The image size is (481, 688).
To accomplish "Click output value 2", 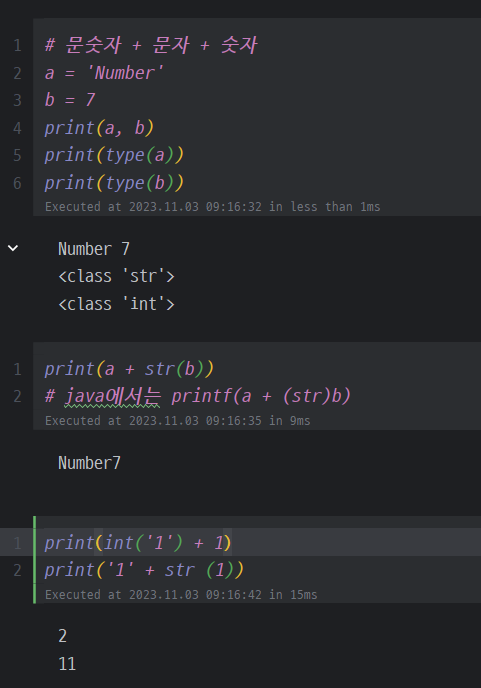I will click(x=62, y=636).
